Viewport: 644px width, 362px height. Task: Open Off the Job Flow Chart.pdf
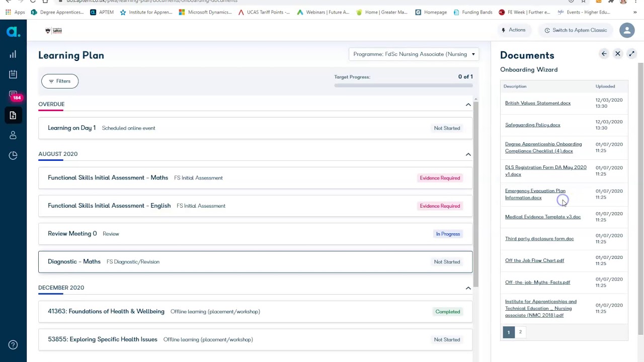coord(535,260)
